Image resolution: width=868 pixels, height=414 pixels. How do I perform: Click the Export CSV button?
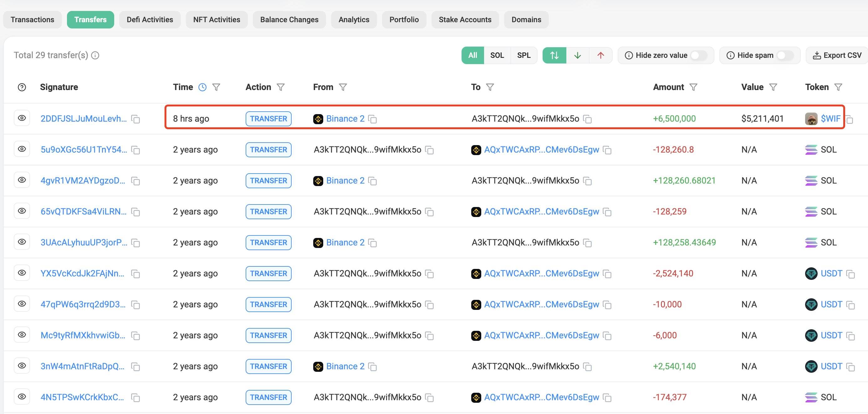[x=837, y=55]
